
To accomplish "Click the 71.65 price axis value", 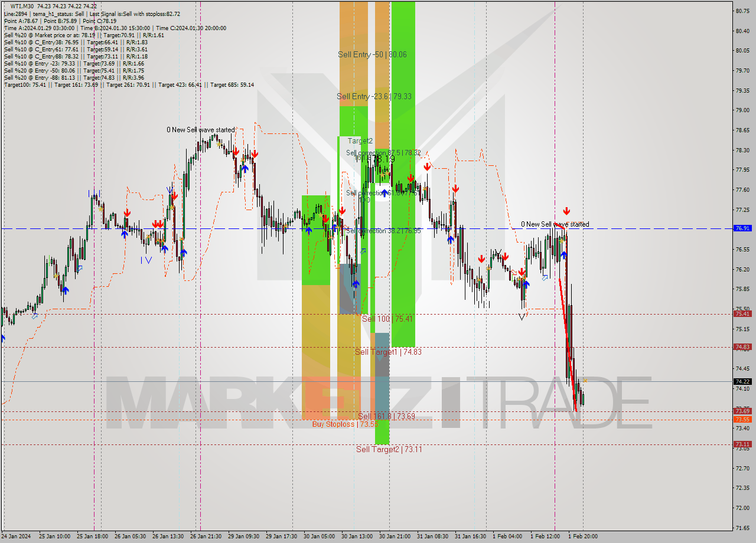I will point(742,528).
